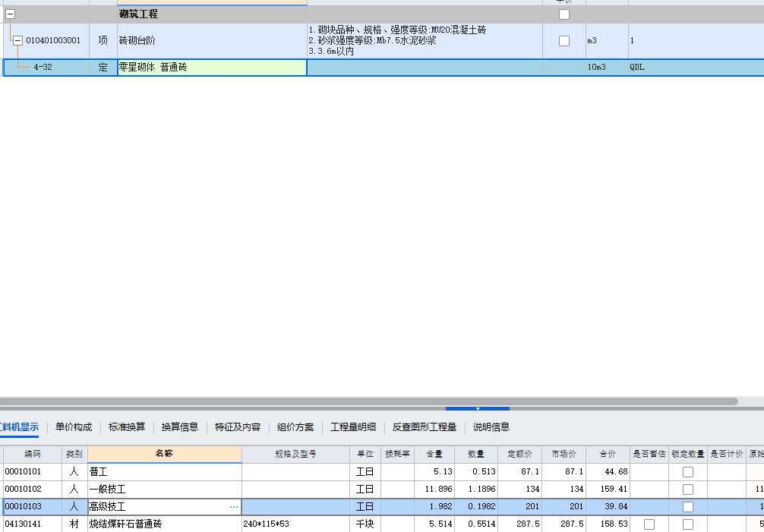This screenshot has width=764, height=532.
Task: Select the 零星砌体 普通砖 name cell
Action: [212, 68]
